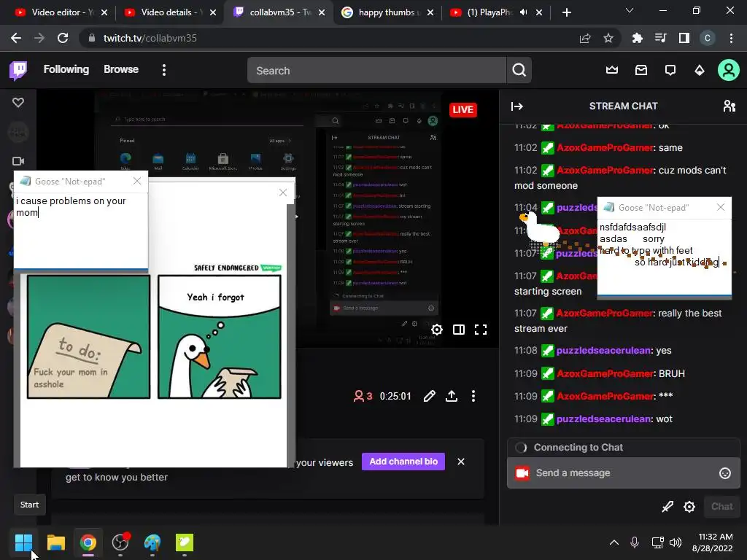Click the puzzledseacerulean: yes chat username
The height and width of the screenshot is (560, 747).
click(603, 351)
